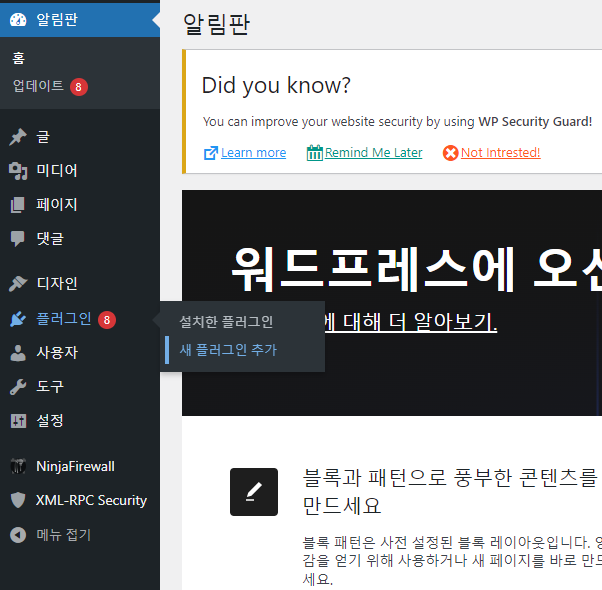Open the 사용자 users menu

[x=80, y=353]
